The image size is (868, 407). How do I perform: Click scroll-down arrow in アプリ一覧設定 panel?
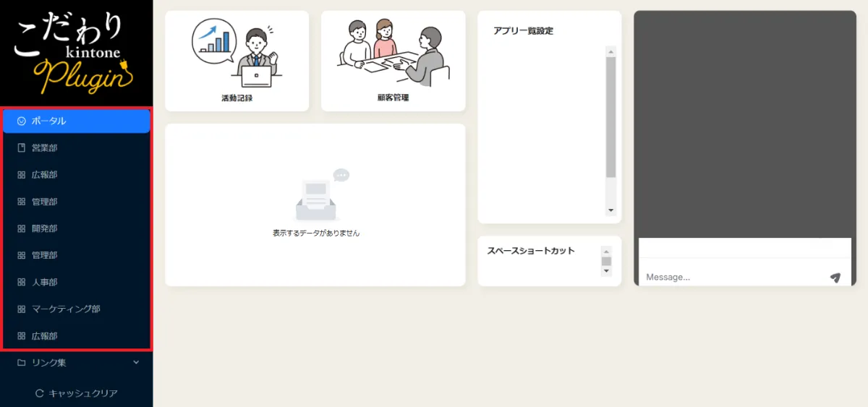tap(610, 210)
